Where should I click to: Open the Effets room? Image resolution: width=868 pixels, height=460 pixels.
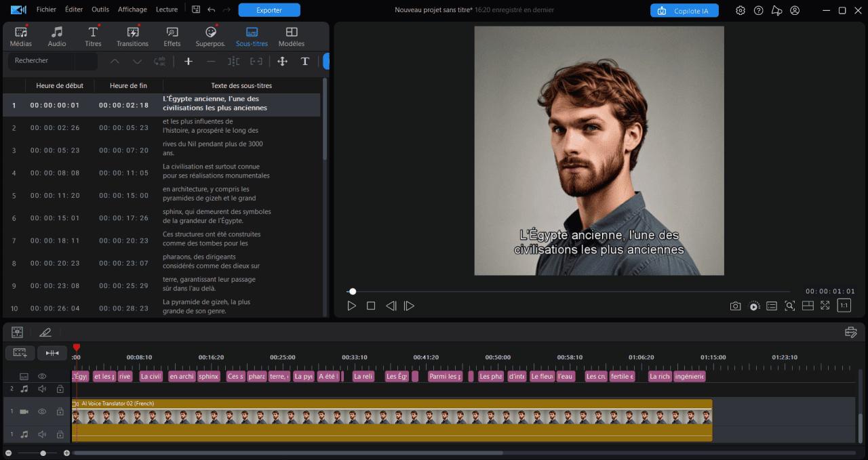point(172,37)
